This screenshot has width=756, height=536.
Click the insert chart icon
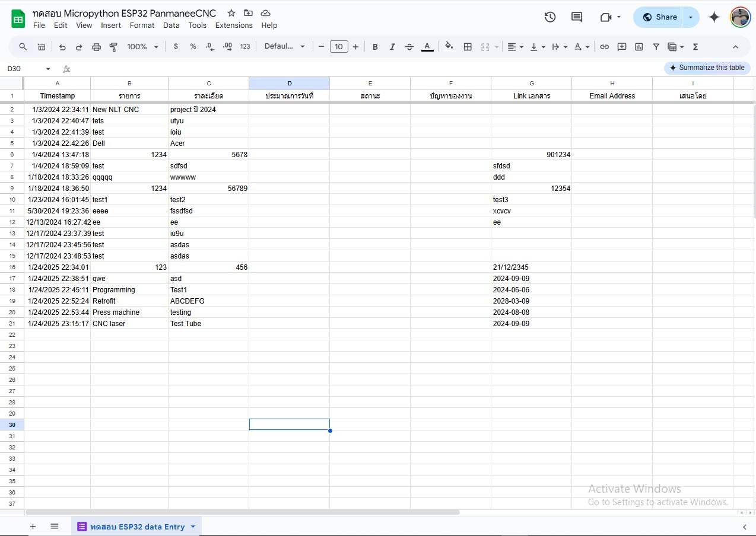coord(639,47)
